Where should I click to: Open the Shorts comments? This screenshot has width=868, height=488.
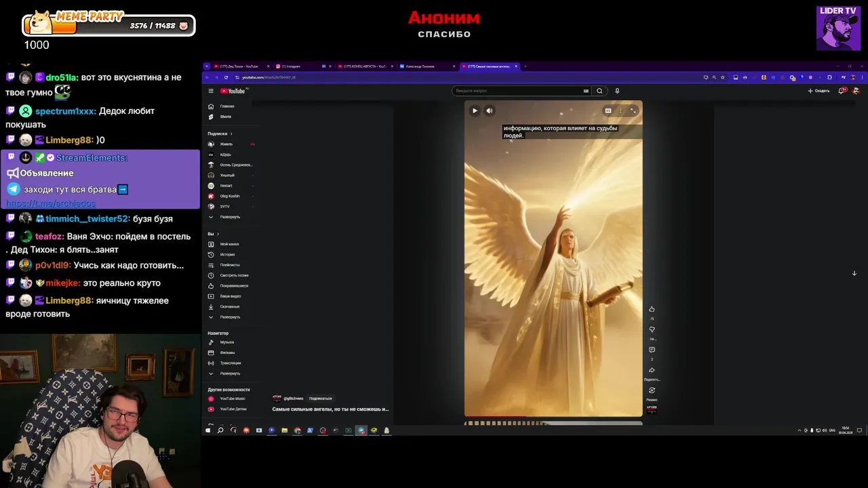pos(652,350)
